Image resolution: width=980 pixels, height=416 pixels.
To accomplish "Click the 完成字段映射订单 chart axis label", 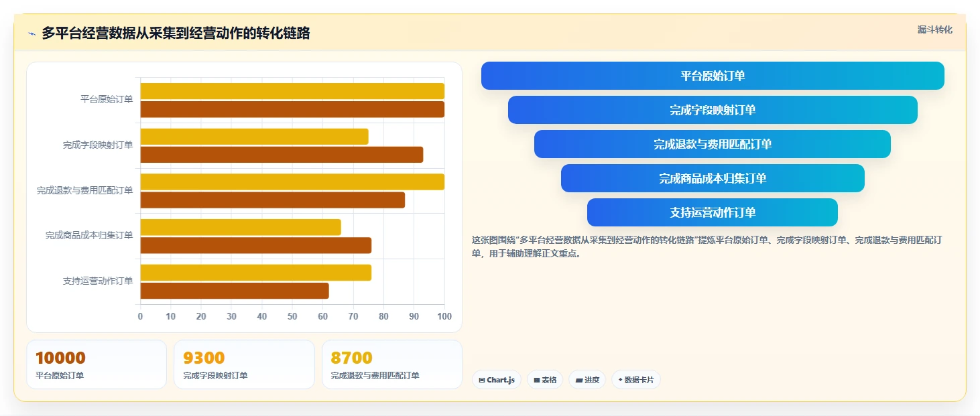I will coord(98,145).
